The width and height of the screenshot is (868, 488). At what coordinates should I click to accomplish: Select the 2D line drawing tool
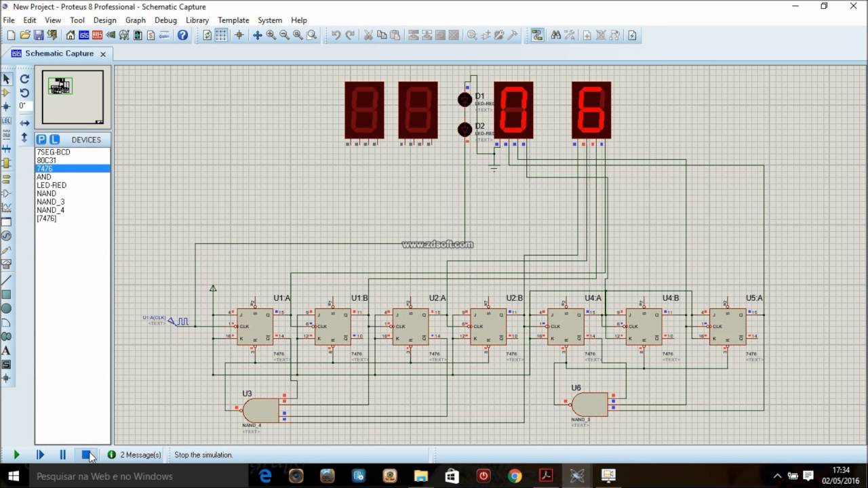point(7,280)
